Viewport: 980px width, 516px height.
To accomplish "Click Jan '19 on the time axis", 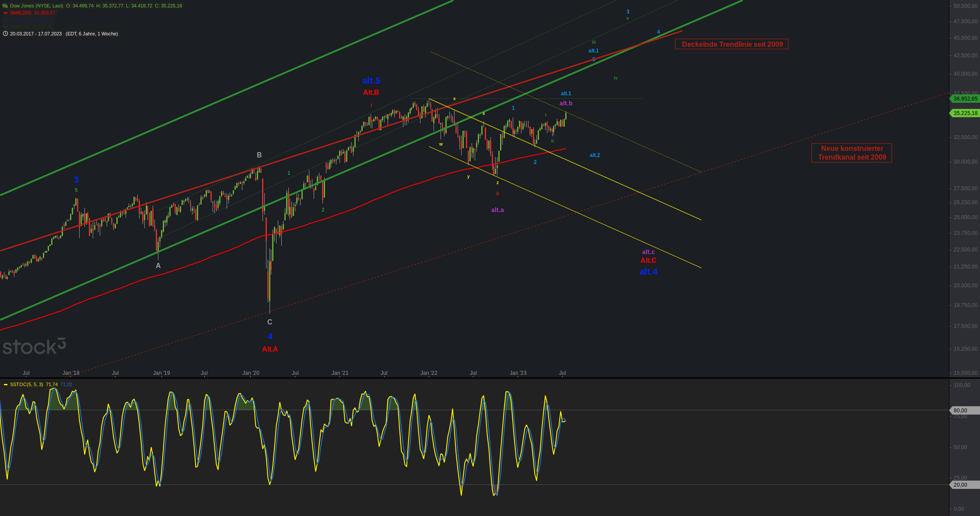I will [161, 373].
